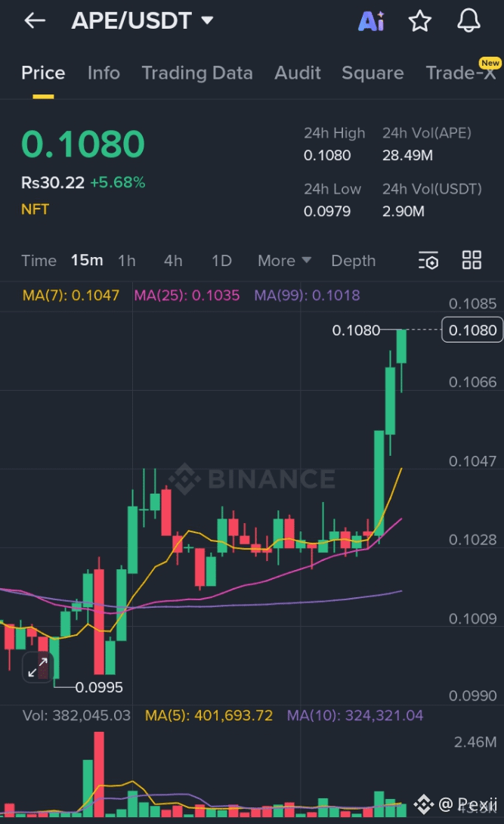Viewport: 504px width, 824px height.
Task: Open the More timeframes dropdown
Action: (285, 261)
